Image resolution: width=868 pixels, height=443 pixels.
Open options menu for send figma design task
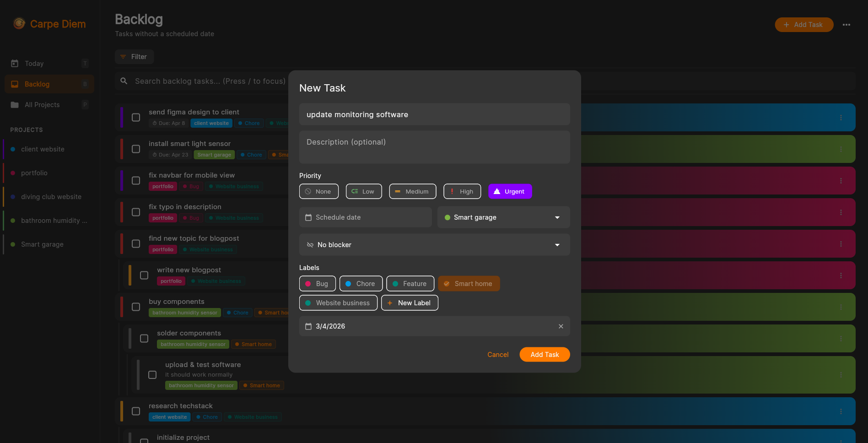[x=841, y=118]
